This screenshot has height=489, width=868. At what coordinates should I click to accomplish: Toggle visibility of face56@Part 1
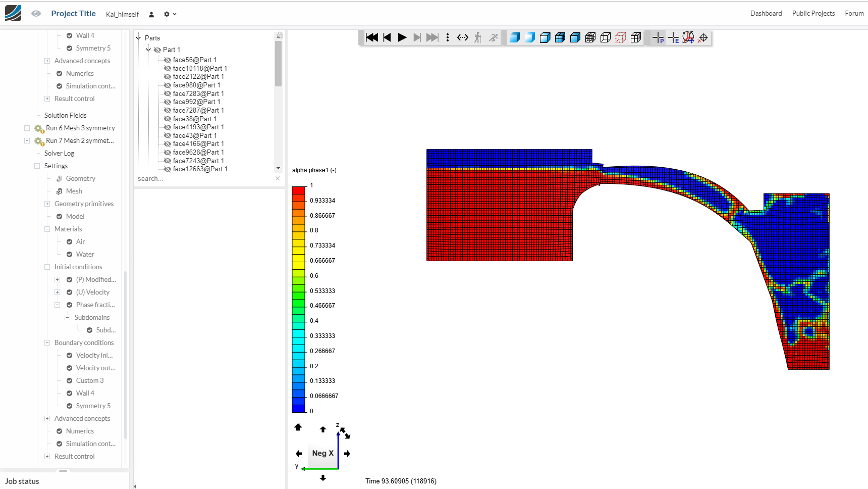tap(168, 60)
